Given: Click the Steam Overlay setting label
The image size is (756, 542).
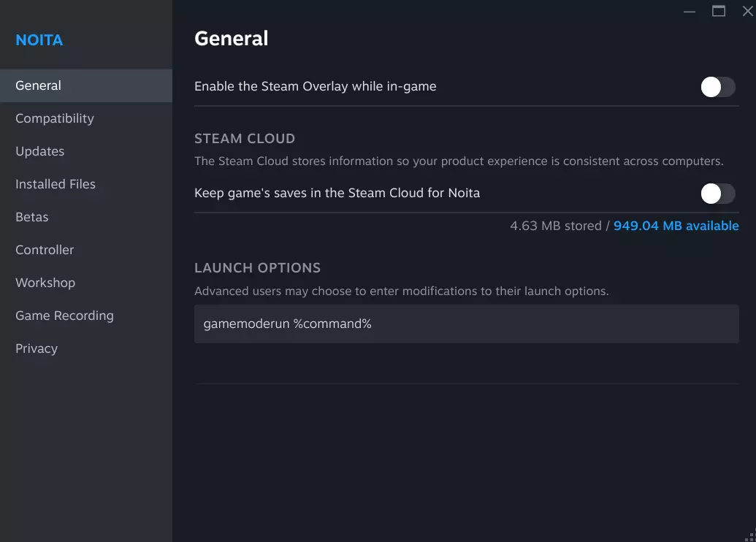Looking at the screenshot, I should [x=315, y=86].
